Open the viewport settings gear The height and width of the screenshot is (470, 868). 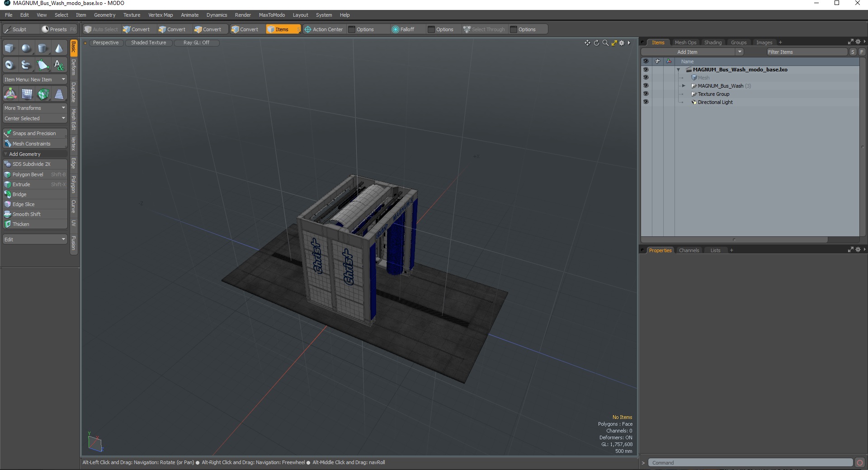(622, 43)
